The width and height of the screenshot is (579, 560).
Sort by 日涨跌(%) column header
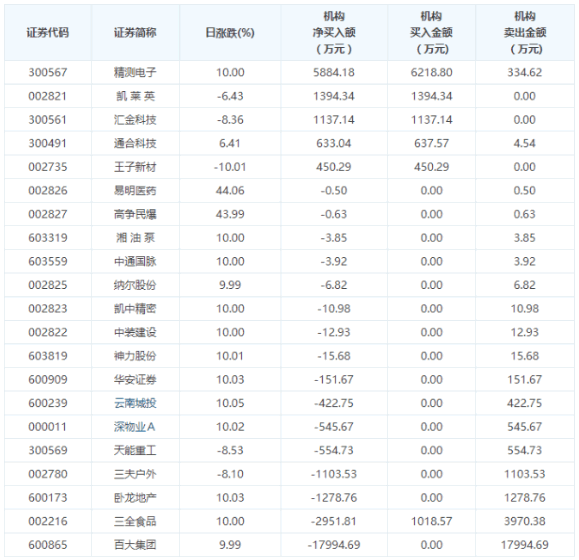[230, 32]
